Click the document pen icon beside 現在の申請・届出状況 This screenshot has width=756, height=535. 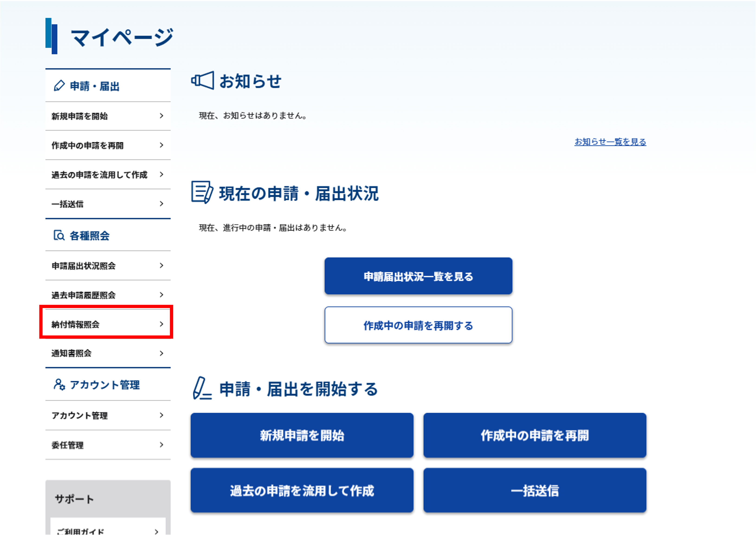pyautogui.click(x=202, y=192)
